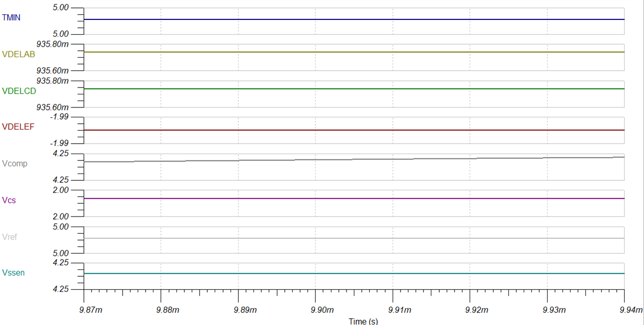The width and height of the screenshot is (644, 325).
Task: Click the Vssen lower scale value 4.25
Action: tap(61, 289)
